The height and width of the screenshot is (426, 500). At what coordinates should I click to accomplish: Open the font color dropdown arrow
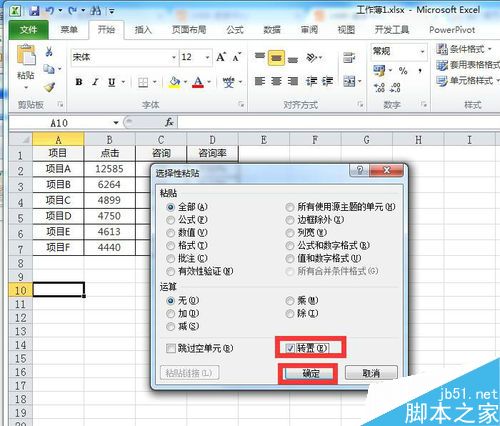tap(209, 82)
